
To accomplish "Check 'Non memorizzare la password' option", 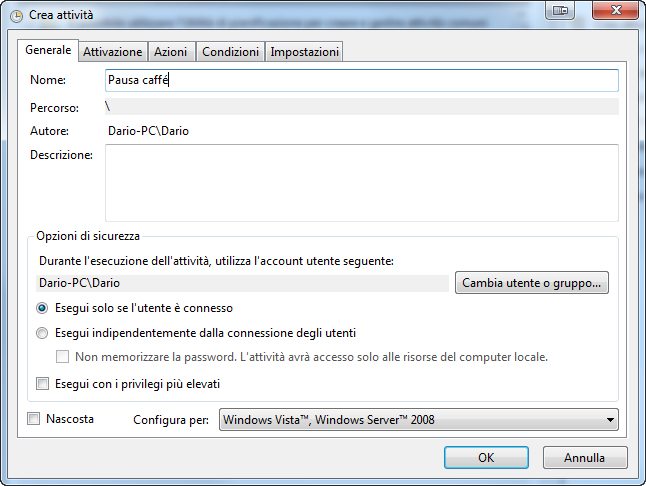I will pos(63,357).
